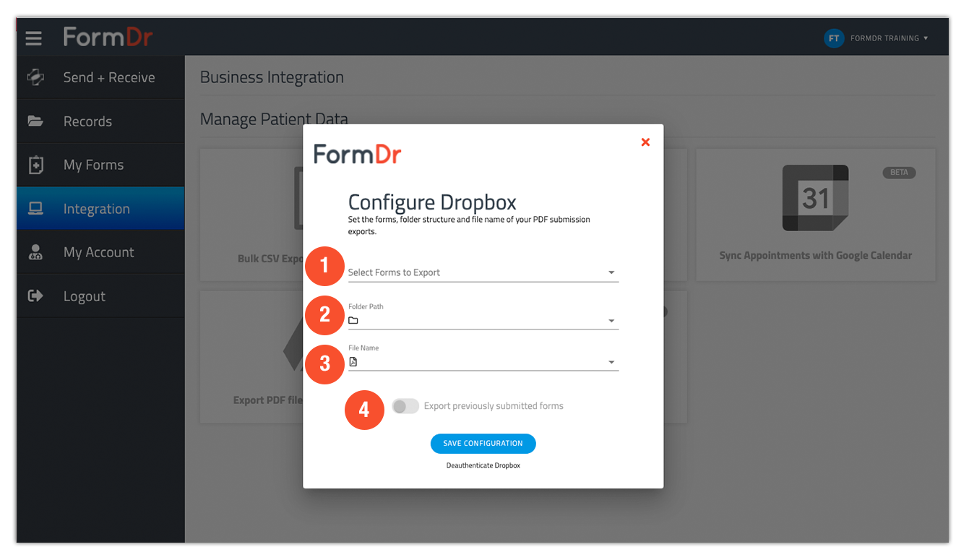Click the Records folder icon
Image resolution: width=956 pixels, height=560 pixels.
(35, 121)
